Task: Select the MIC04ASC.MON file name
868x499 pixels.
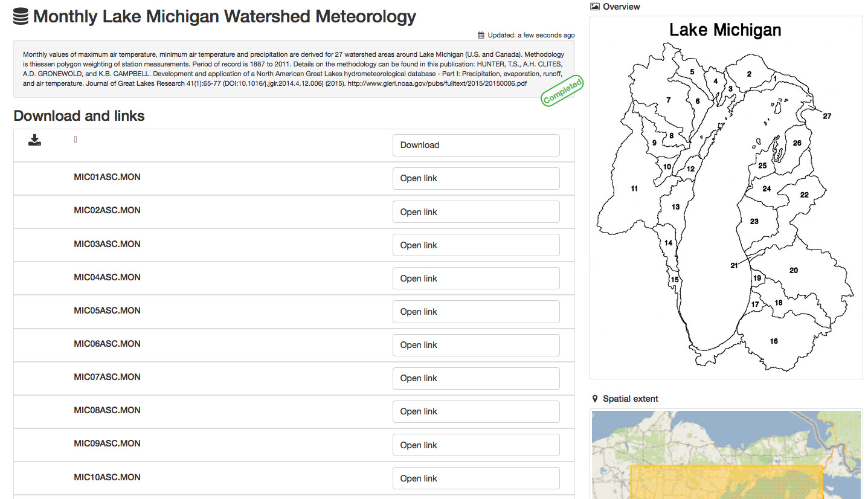Action: pyautogui.click(x=107, y=277)
